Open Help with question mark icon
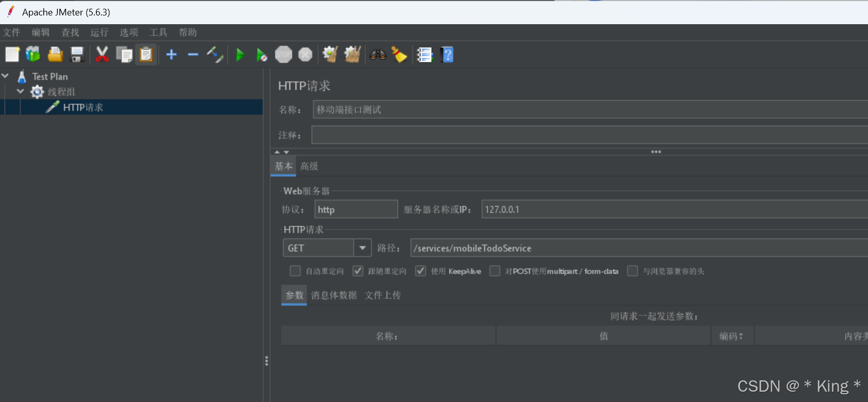 click(447, 54)
